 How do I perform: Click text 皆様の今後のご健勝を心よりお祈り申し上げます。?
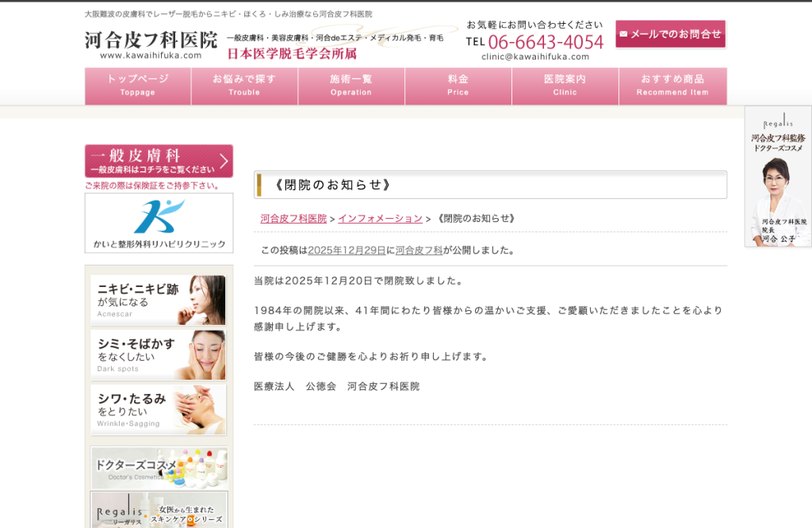click(372, 357)
